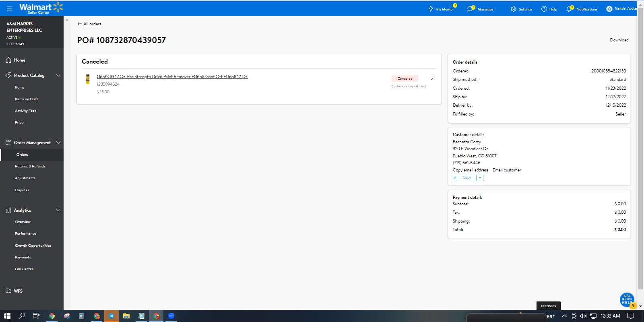
Task: Select Orders in Order Management
Action: 22,155
